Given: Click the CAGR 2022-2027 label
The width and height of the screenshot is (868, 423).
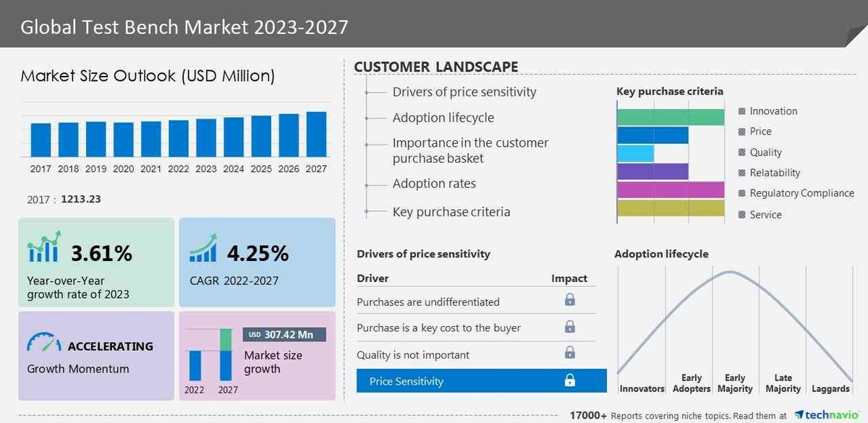Looking at the screenshot, I should coord(234,281).
